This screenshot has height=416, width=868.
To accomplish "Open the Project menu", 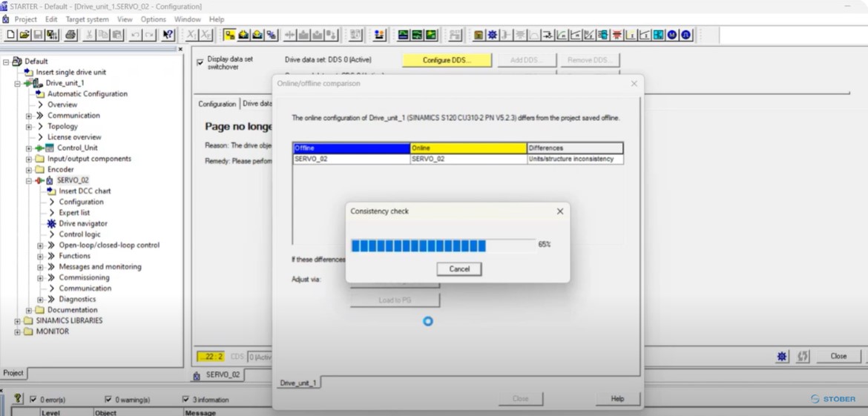I will [25, 19].
